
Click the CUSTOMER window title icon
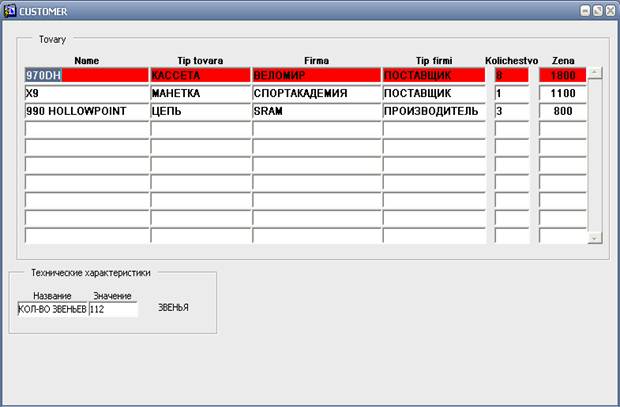coord(9,11)
